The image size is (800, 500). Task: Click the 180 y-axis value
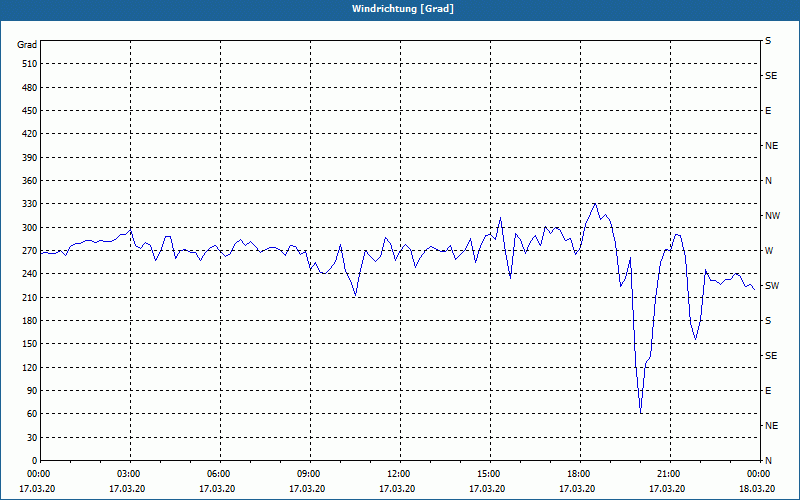(30, 321)
